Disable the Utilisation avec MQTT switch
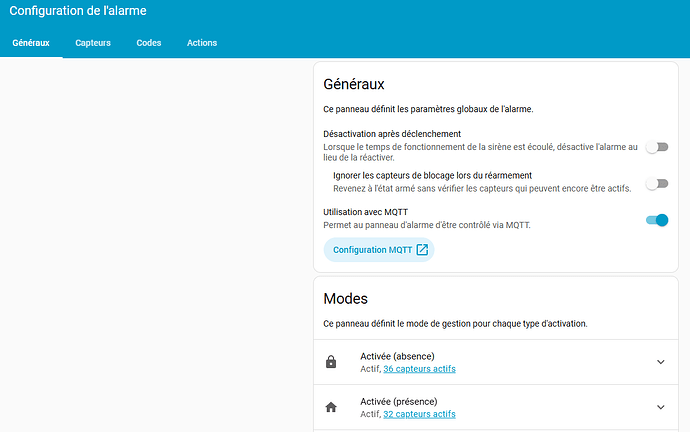The height and width of the screenshot is (432, 690). [656, 220]
